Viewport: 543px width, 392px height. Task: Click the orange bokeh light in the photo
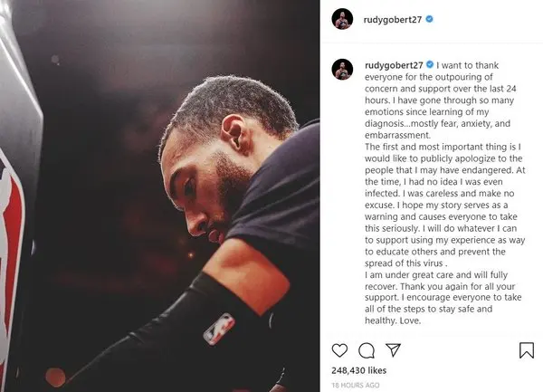click(55, 378)
